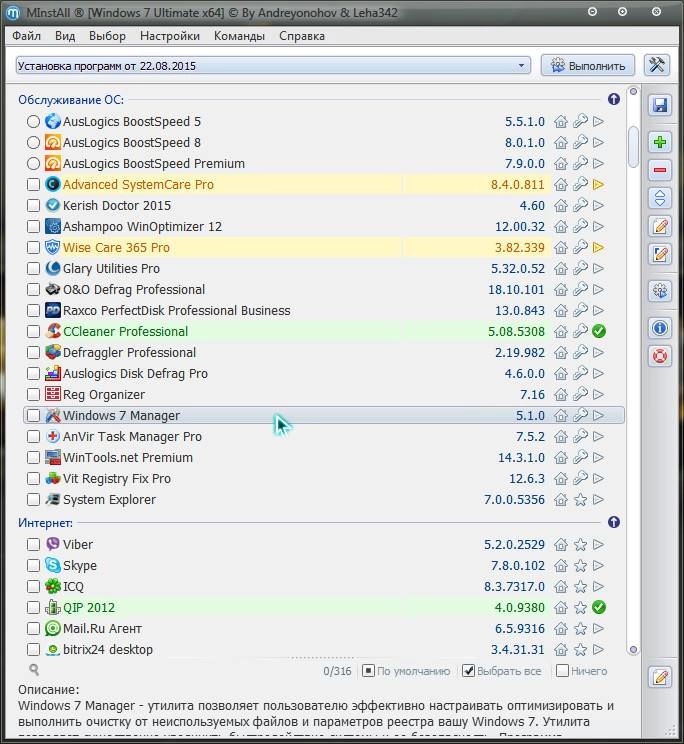Check the Windows 7 Manager checkbox
Image resolution: width=684 pixels, height=744 pixels.
click(33, 415)
